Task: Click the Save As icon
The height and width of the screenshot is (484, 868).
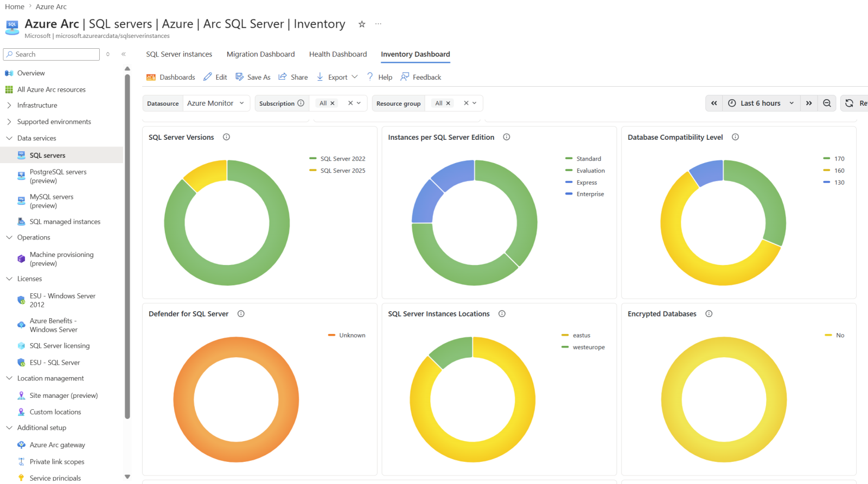Action: coord(239,77)
